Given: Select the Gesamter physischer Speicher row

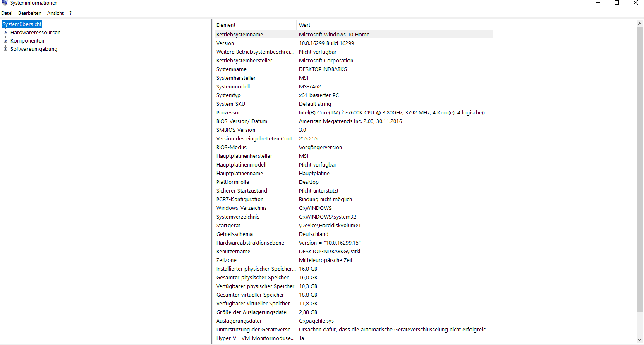Looking at the screenshot, I should 353,278.
